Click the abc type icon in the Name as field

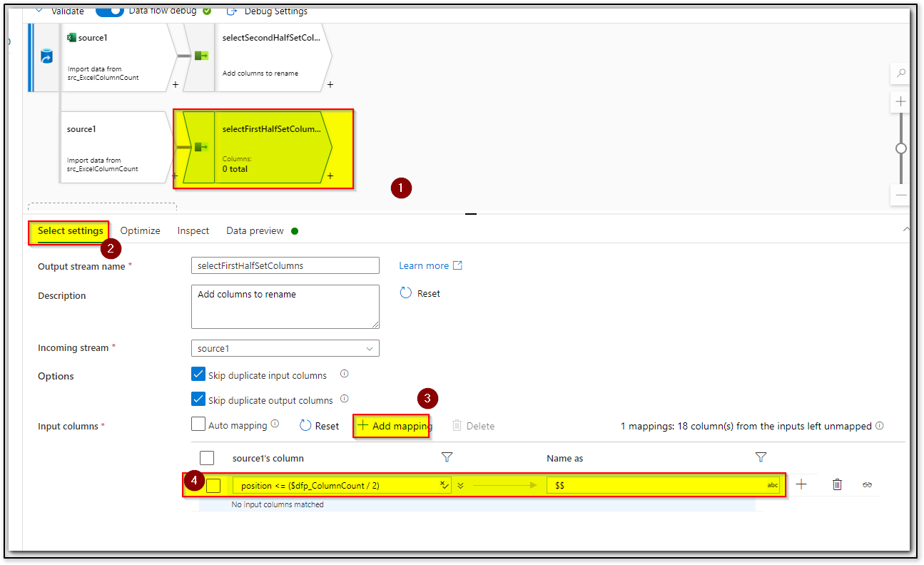(771, 484)
